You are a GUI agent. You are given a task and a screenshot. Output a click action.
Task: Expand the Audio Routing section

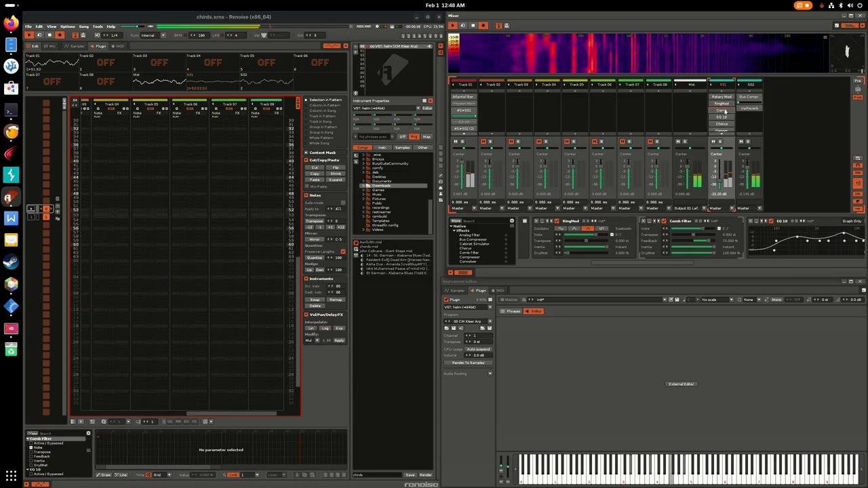pyautogui.click(x=490, y=373)
